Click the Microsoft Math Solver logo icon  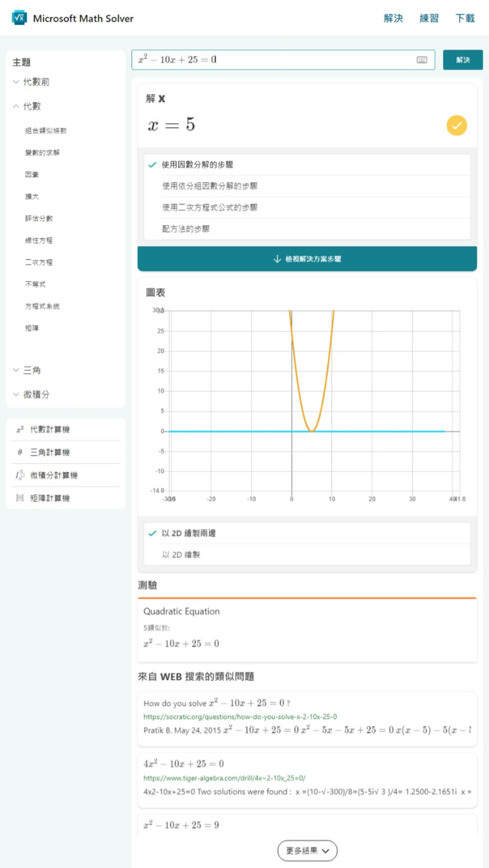coord(19,18)
